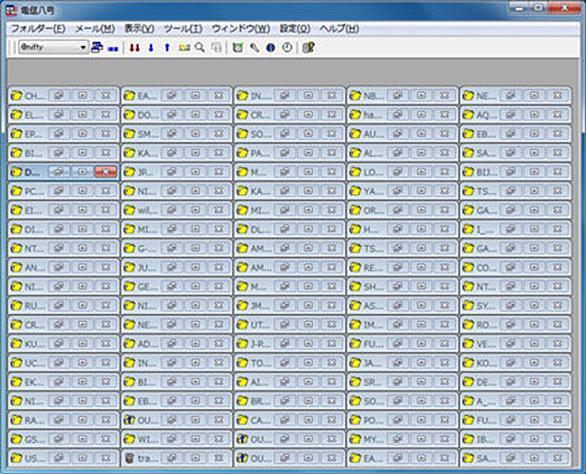586x474 pixels.
Task: Click the help pointer icon ending the toolbar
Action: pos(308,48)
